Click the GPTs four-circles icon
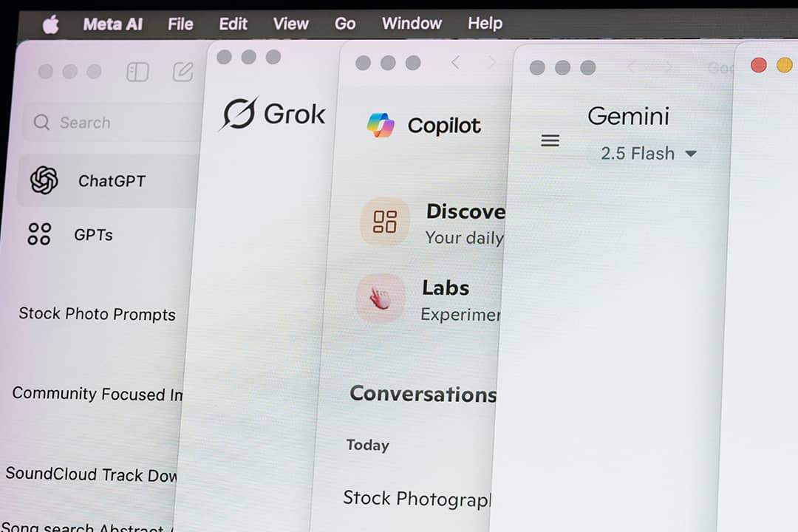798x532 pixels. pos(39,234)
